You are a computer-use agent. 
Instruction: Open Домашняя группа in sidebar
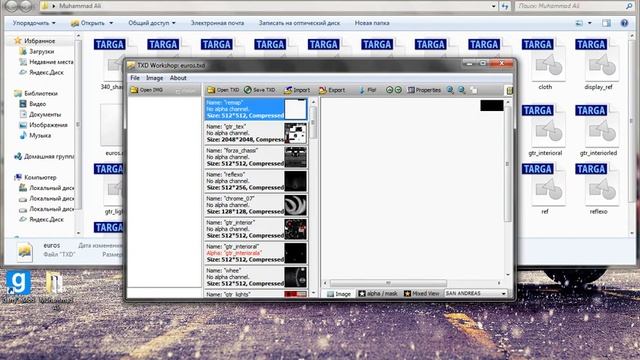pos(49,156)
